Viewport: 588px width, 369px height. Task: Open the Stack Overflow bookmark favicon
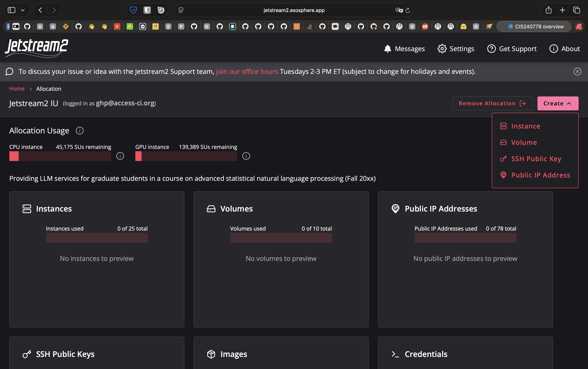(310, 26)
